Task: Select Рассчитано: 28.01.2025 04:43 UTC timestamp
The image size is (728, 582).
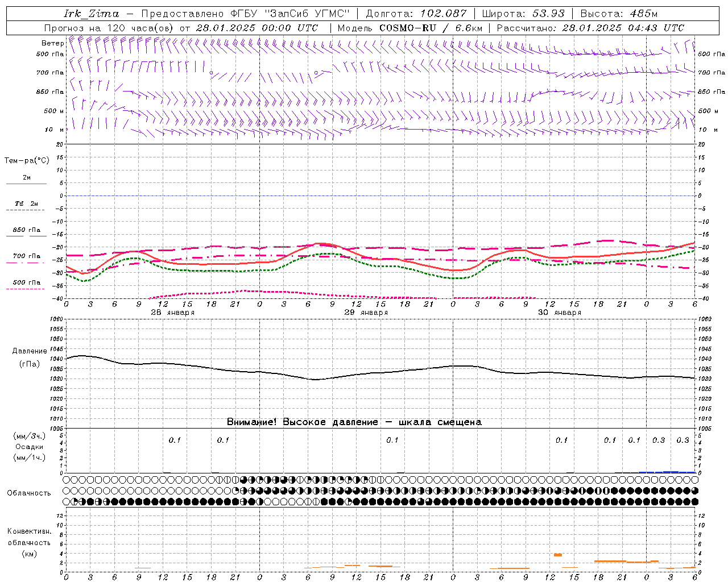Action: tap(590, 28)
